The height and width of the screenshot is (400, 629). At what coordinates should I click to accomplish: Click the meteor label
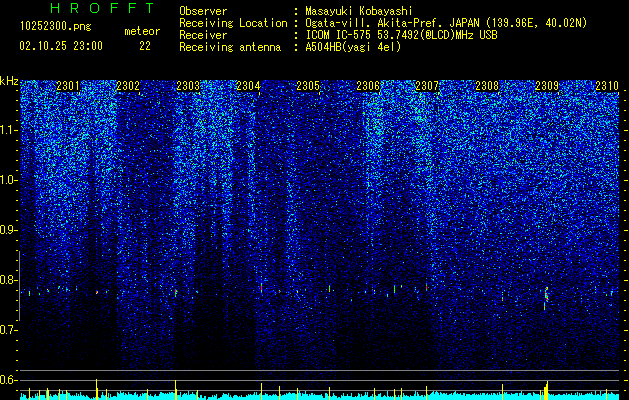(x=142, y=31)
